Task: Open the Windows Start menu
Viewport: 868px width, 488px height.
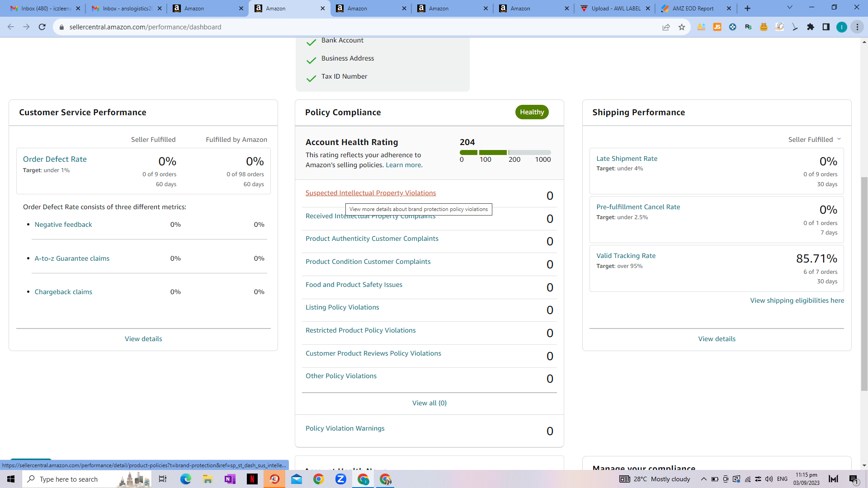Action: (x=11, y=479)
